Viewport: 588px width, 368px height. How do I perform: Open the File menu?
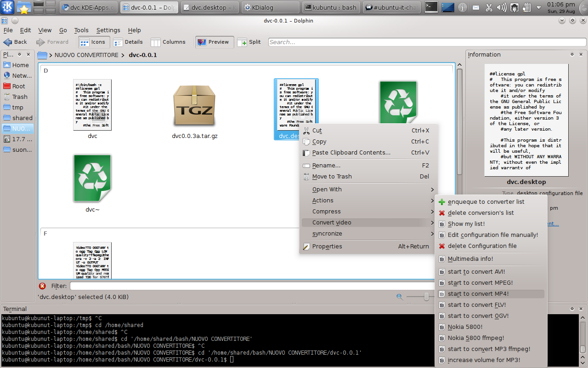pos(8,30)
